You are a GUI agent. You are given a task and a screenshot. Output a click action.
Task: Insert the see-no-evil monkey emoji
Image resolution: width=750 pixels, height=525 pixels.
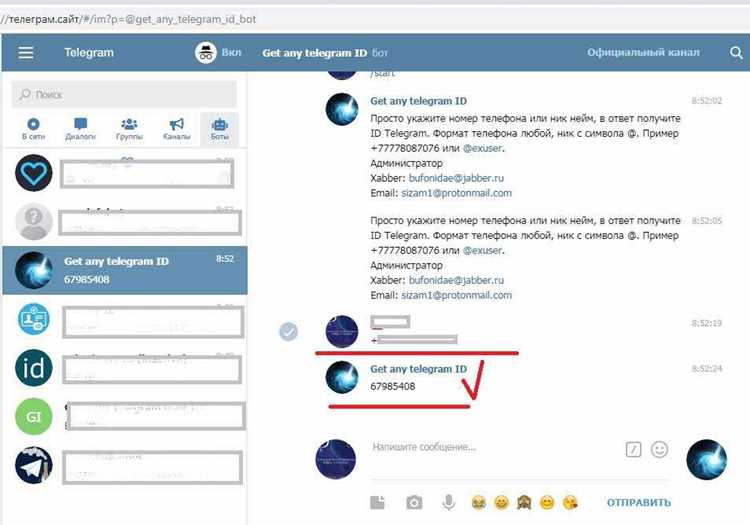click(524, 503)
